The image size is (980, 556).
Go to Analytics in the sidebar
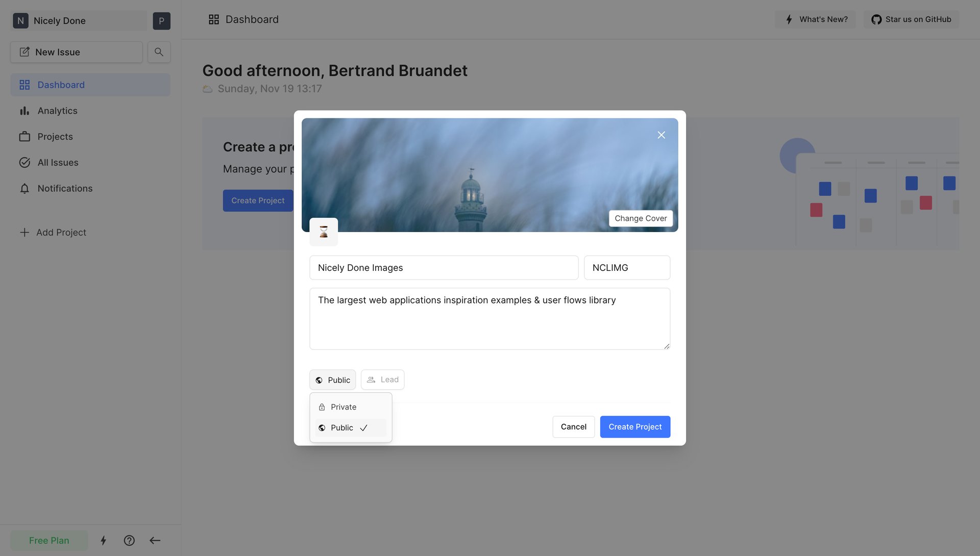(57, 111)
